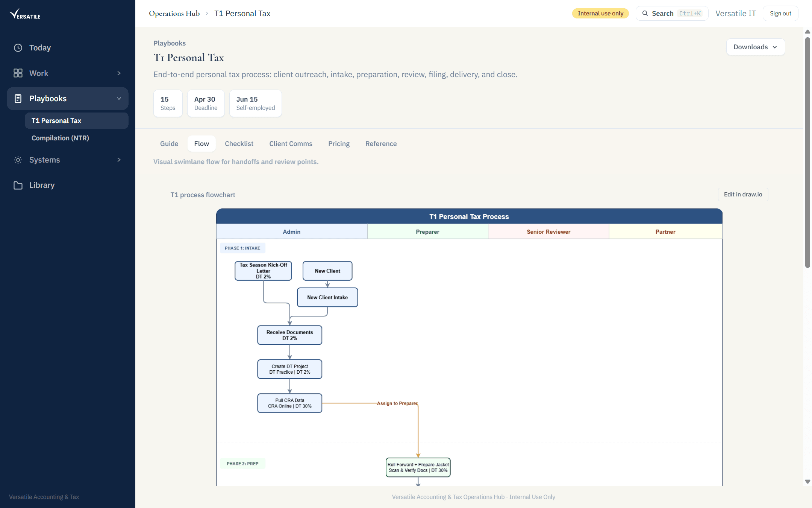Image resolution: width=812 pixels, height=508 pixels.
Task: Switch to the Flow tab
Action: [201, 144]
